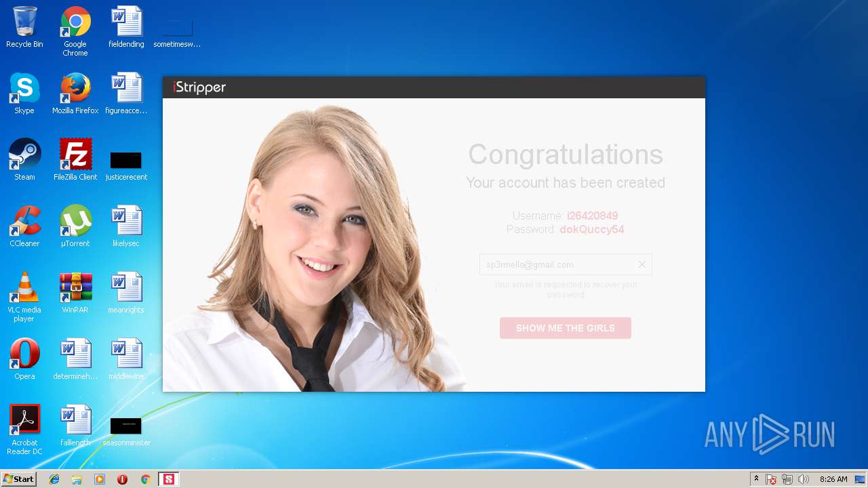Launch Acrobat Reader DC shortcut
The image size is (868, 488).
24,430
